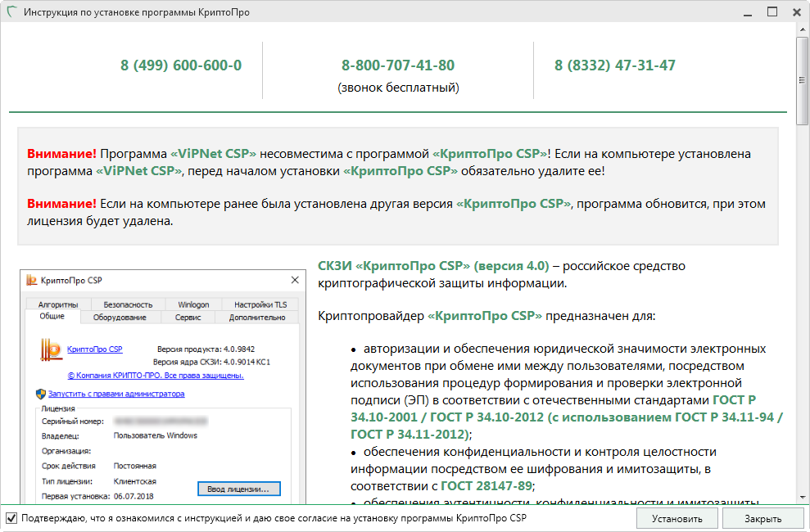Click Настройки TLS tab in the screenshot
The image size is (810, 532).
point(260,305)
